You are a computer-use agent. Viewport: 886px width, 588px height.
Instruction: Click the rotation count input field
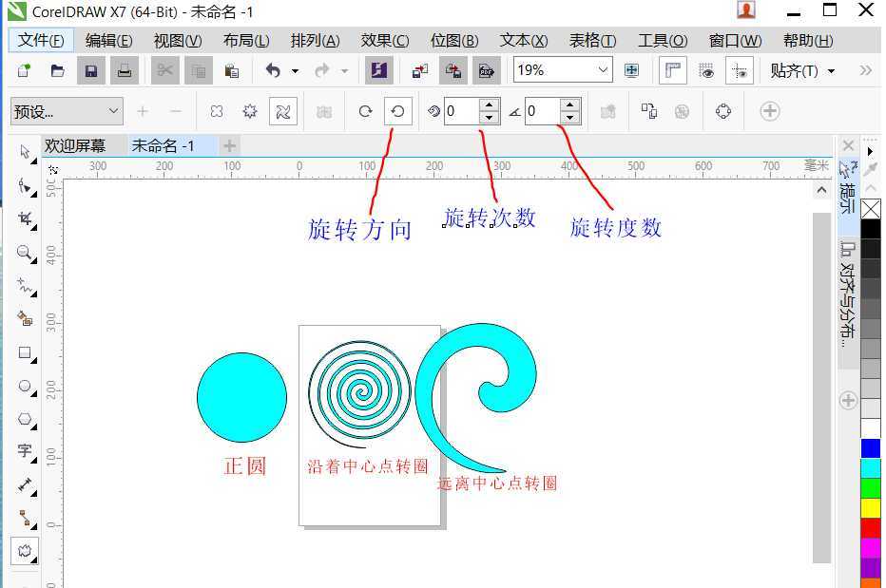[461, 111]
